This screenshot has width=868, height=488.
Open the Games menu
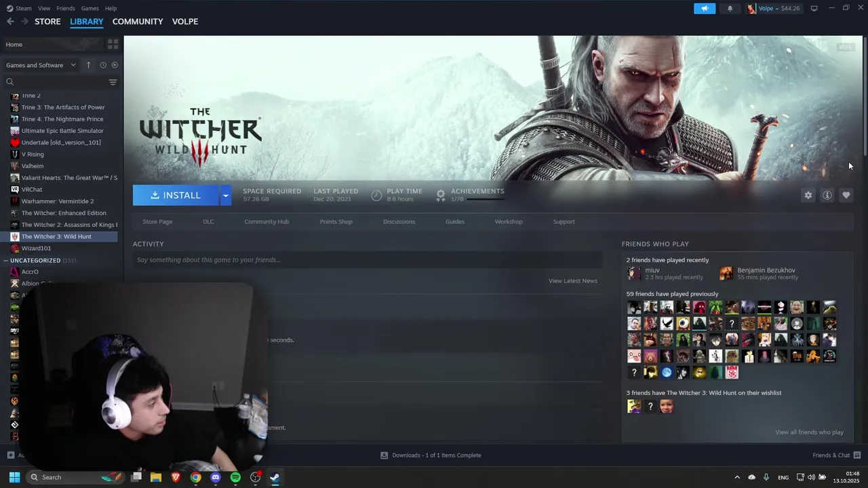90,8
